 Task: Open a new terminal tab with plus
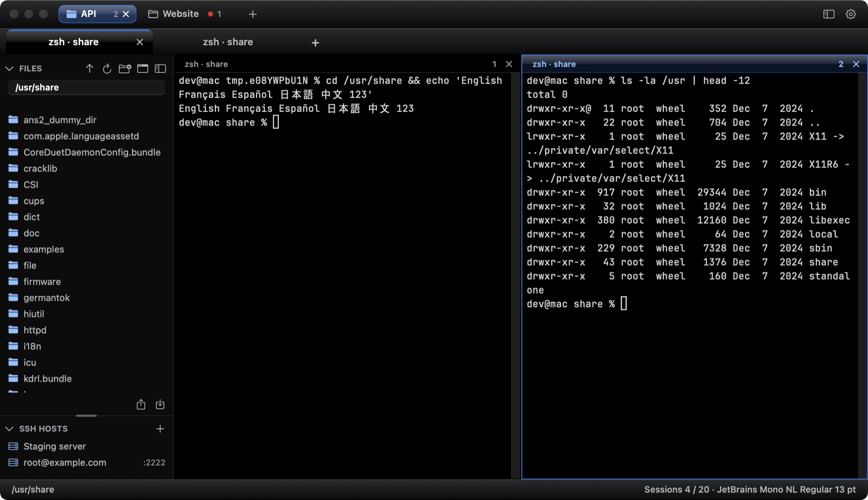tap(315, 43)
